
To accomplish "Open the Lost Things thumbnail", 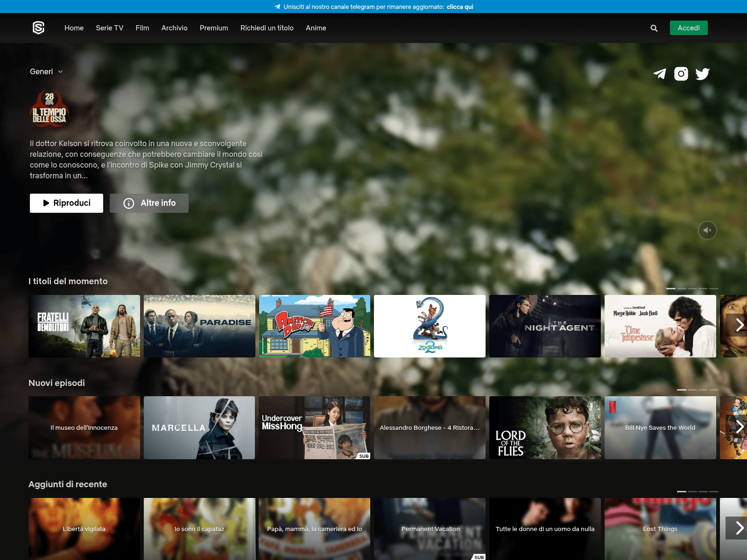I will tap(660, 529).
